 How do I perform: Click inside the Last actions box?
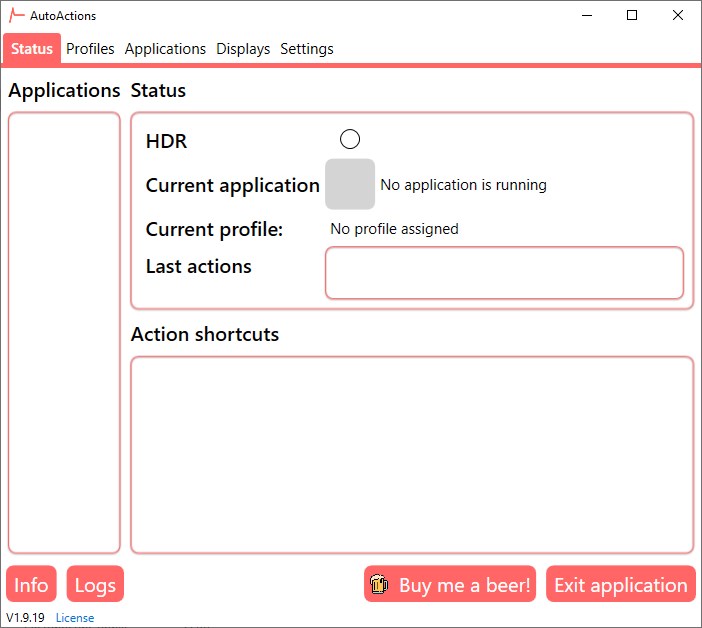pos(504,273)
